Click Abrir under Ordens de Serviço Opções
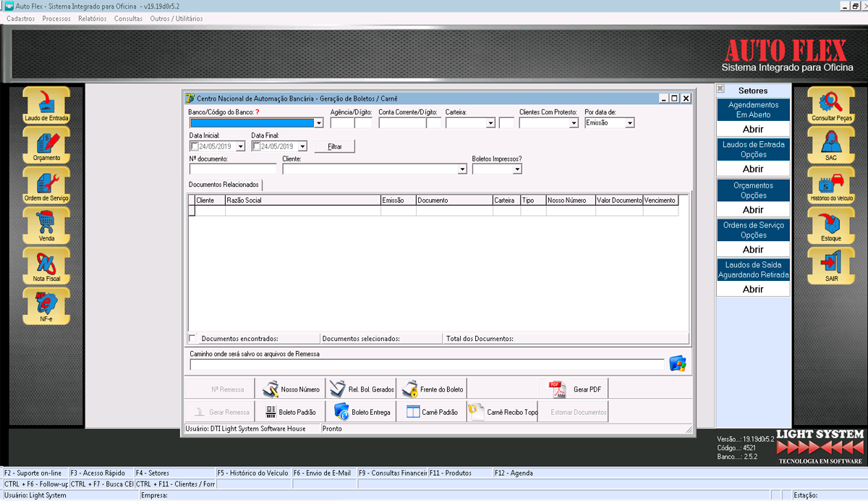This screenshot has height=501, width=868. tap(753, 249)
